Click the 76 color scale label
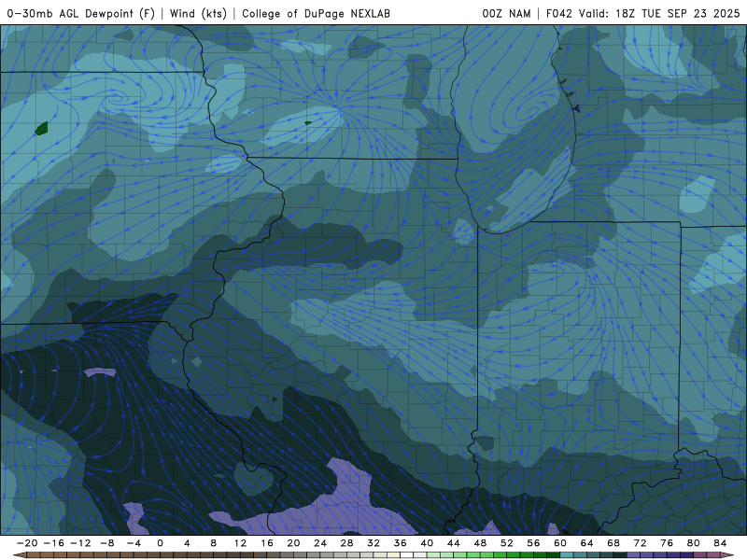This screenshot has height=560, width=747. [x=667, y=543]
